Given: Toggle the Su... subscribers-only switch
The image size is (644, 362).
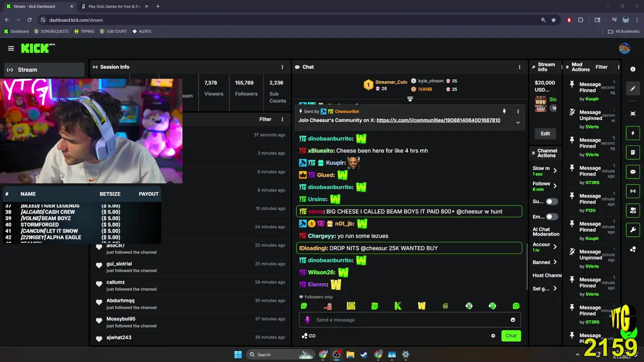Looking at the screenshot, I should (552, 202).
